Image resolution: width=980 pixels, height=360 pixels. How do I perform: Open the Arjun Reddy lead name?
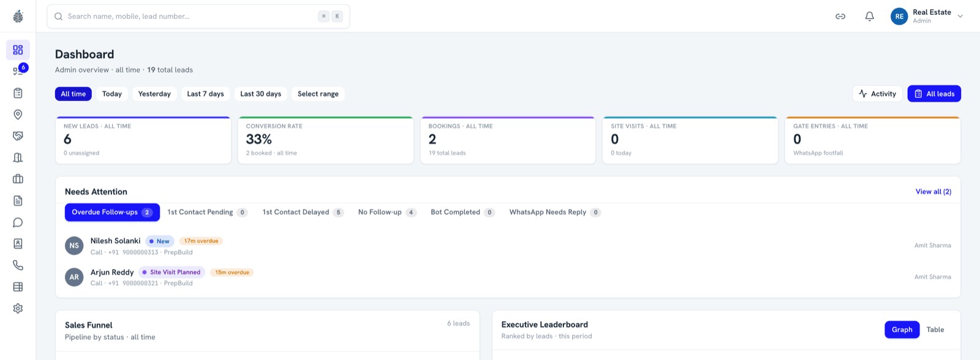(x=112, y=272)
